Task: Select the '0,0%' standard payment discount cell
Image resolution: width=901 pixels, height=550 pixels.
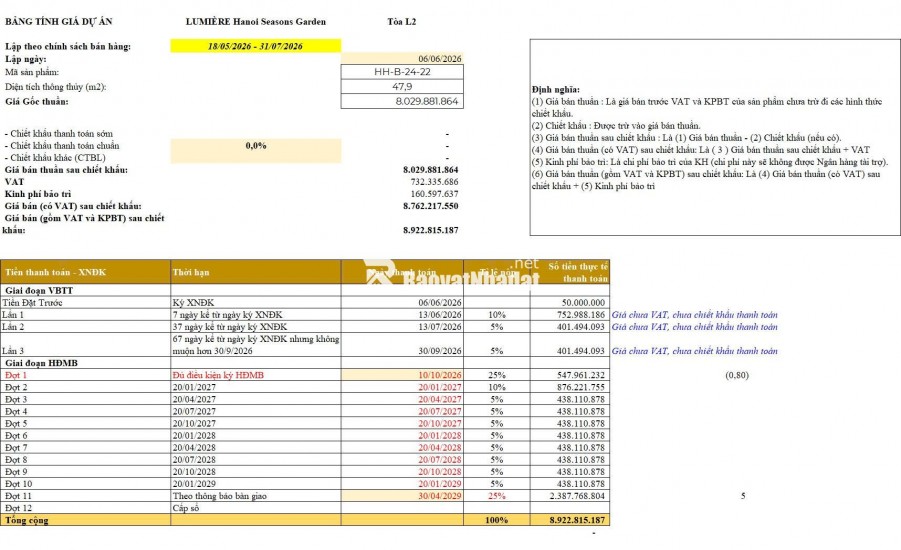Action: [x=256, y=145]
